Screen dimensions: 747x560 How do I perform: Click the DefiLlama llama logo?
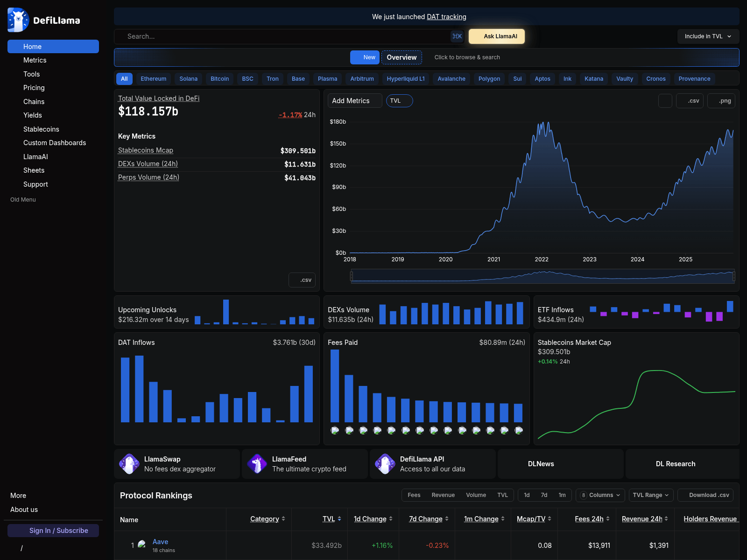tap(18, 20)
